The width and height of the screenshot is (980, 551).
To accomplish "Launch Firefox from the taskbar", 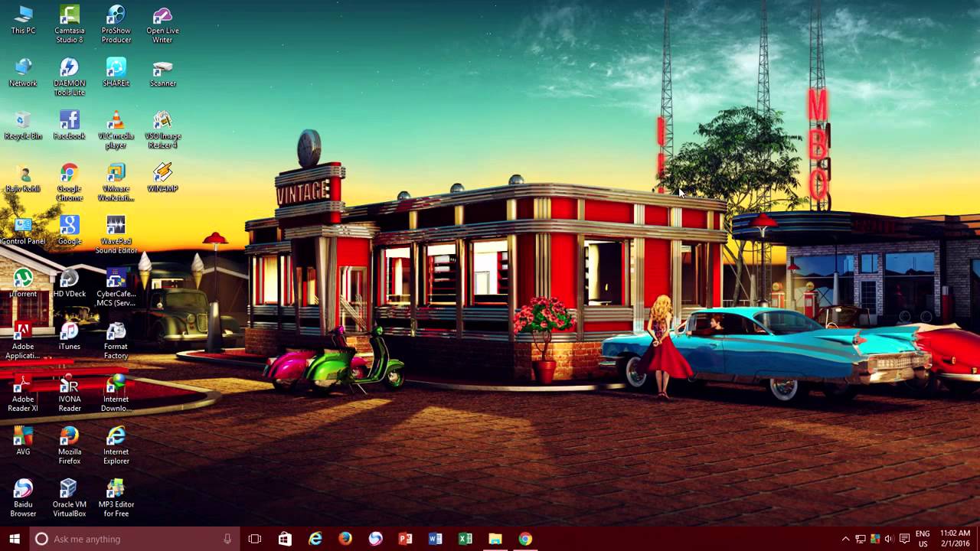I will [345, 539].
